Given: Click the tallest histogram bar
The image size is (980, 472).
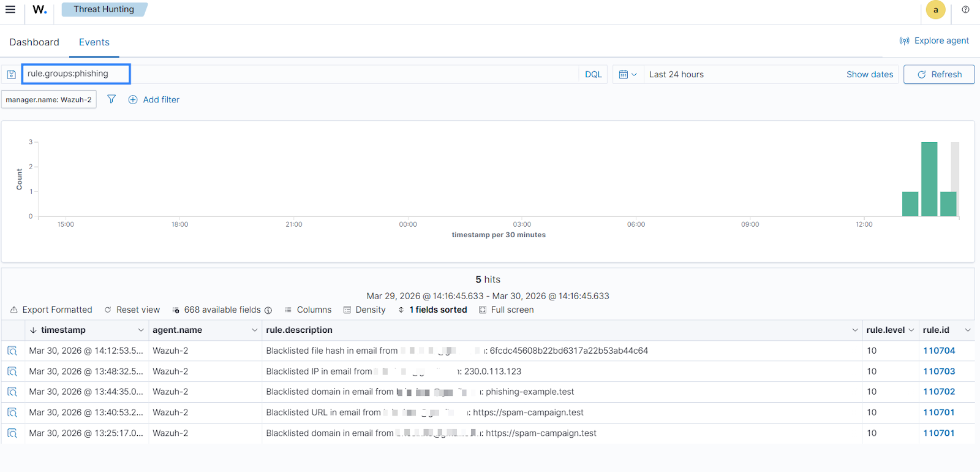Looking at the screenshot, I should click(929, 179).
